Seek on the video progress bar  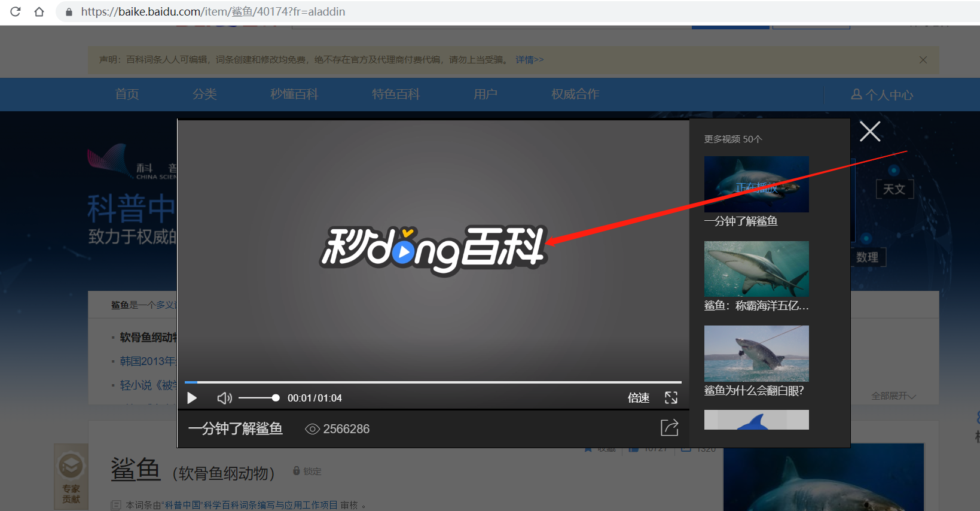click(x=433, y=382)
